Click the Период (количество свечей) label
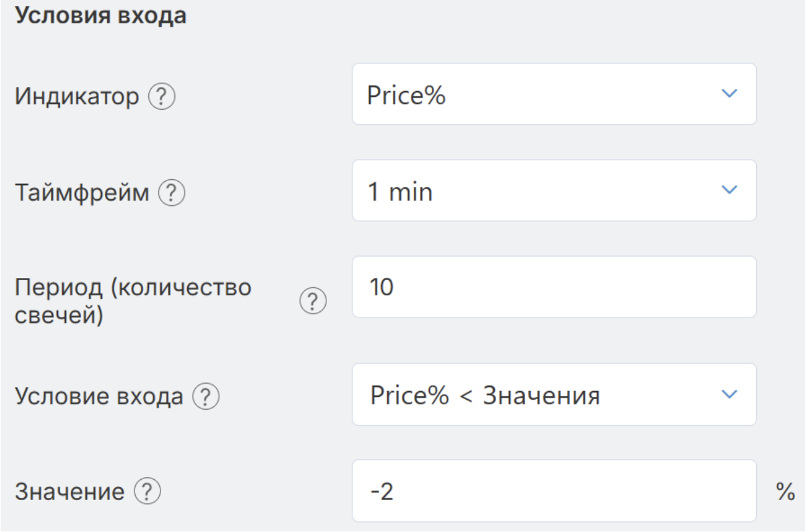805x532 pixels. pyautogui.click(x=132, y=301)
